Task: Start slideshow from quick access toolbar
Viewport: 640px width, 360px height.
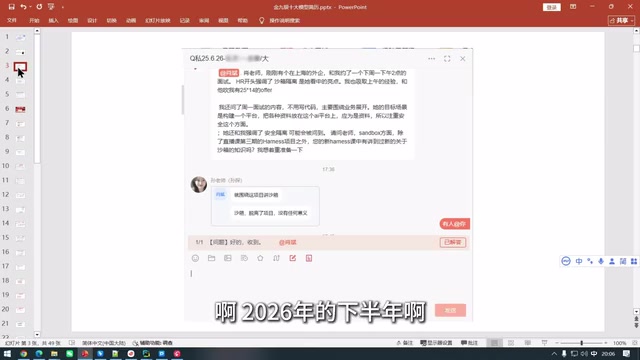Action: 51,7
